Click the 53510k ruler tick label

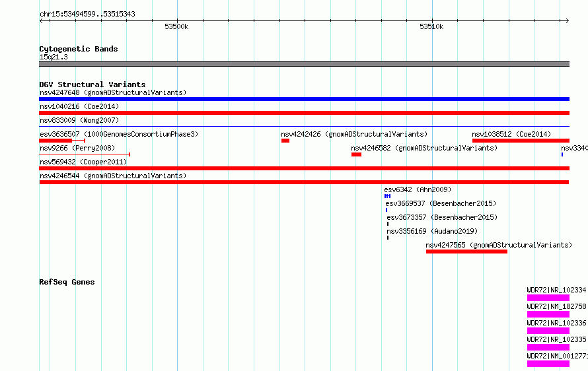[431, 26]
